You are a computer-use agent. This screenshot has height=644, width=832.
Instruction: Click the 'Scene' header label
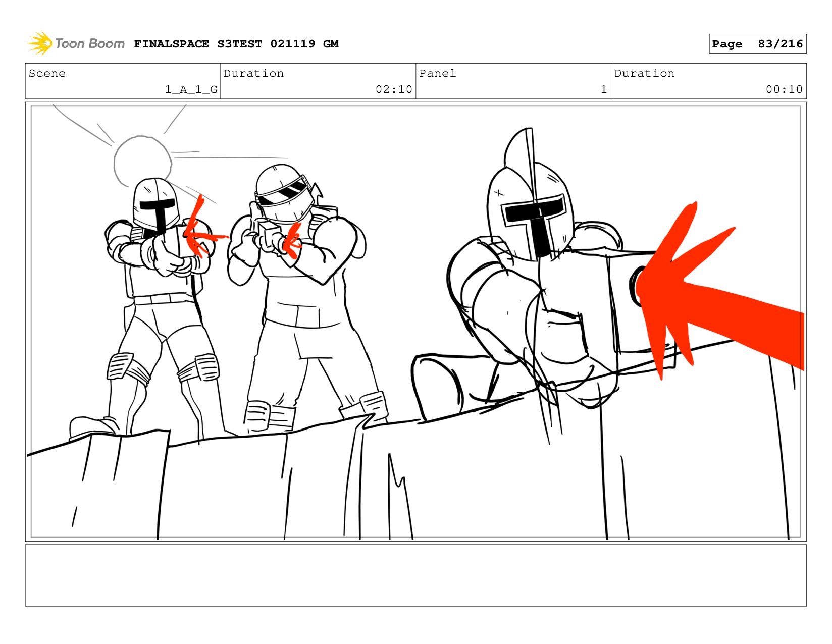point(47,73)
